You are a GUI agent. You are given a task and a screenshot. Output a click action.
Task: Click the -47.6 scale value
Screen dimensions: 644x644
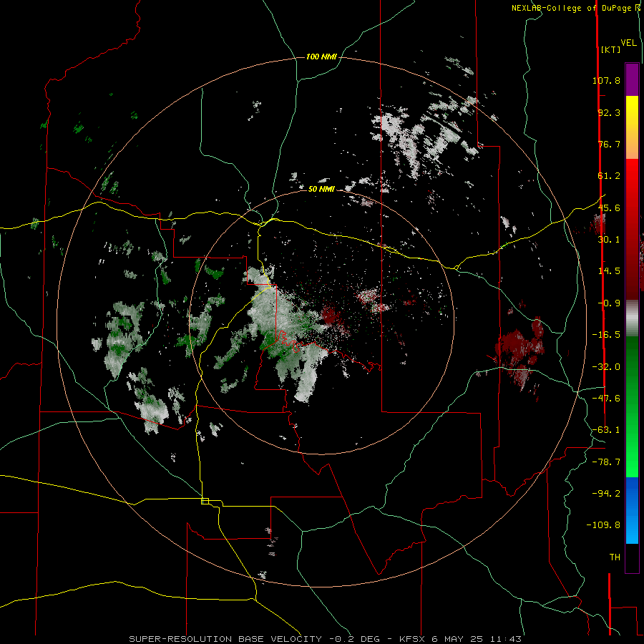click(606, 399)
